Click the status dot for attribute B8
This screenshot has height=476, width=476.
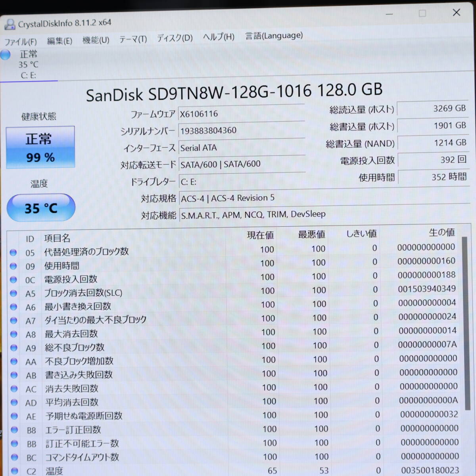[x=14, y=430]
